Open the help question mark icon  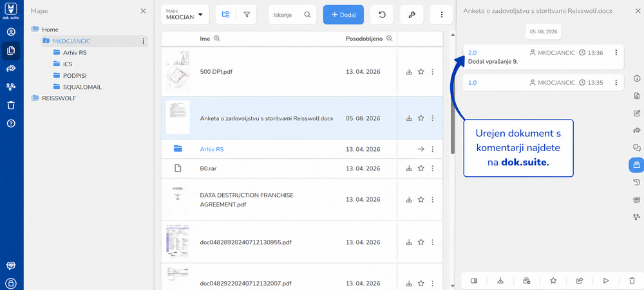point(11,123)
